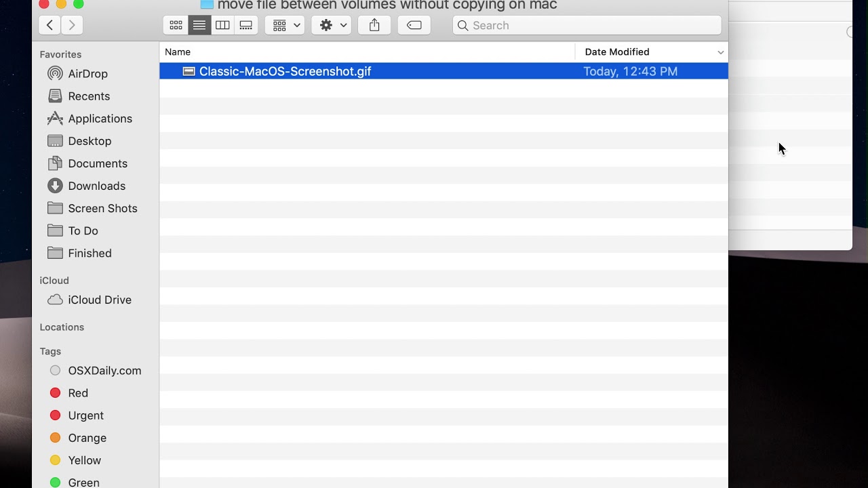Click the Yellow tag color dot
This screenshot has width=868, height=488.
[56, 460]
